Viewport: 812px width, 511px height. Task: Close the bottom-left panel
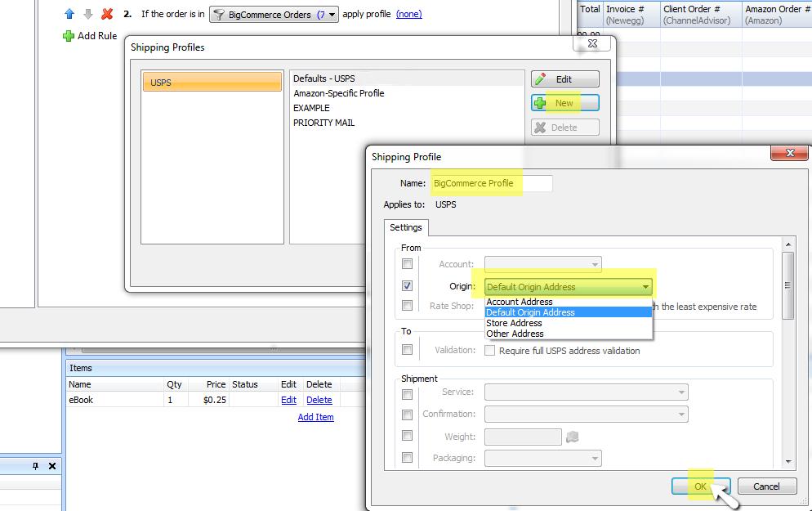(x=52, y=466)
